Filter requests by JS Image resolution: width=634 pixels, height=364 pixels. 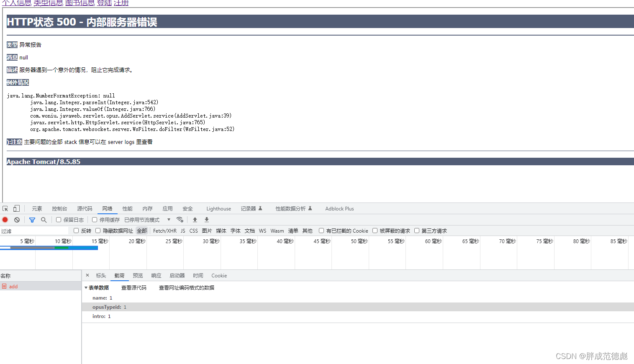[183, 231]
